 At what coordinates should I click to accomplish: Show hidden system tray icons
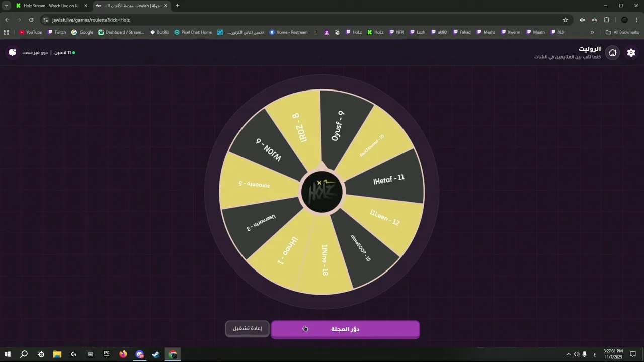(569, 354)
